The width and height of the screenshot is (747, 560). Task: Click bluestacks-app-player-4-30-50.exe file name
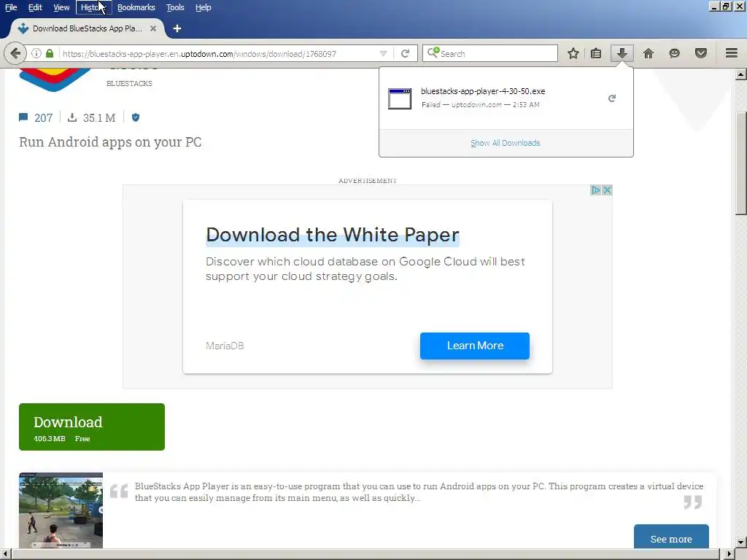(483, 91)
